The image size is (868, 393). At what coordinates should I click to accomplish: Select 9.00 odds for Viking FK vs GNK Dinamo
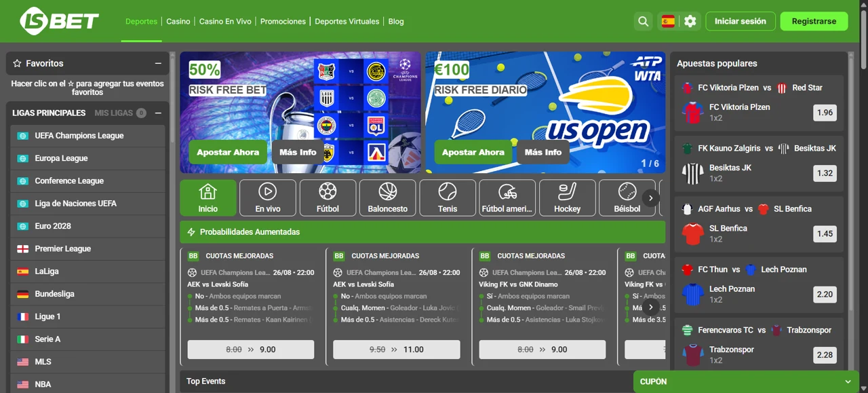click(542, 350)
